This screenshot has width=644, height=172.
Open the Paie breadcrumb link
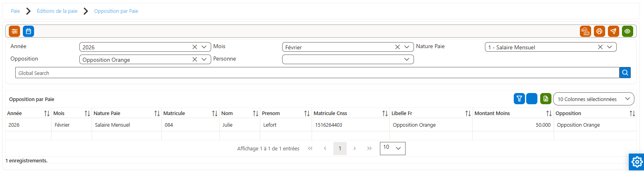tap(15, 11)
